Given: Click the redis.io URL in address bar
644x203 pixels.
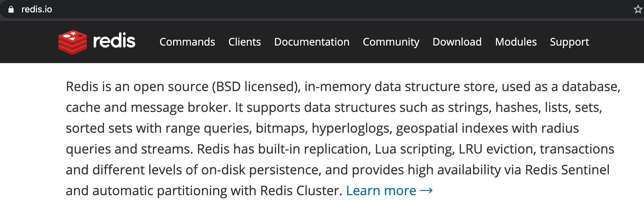Looking at the screenshot, I should (x=37, y=9).
